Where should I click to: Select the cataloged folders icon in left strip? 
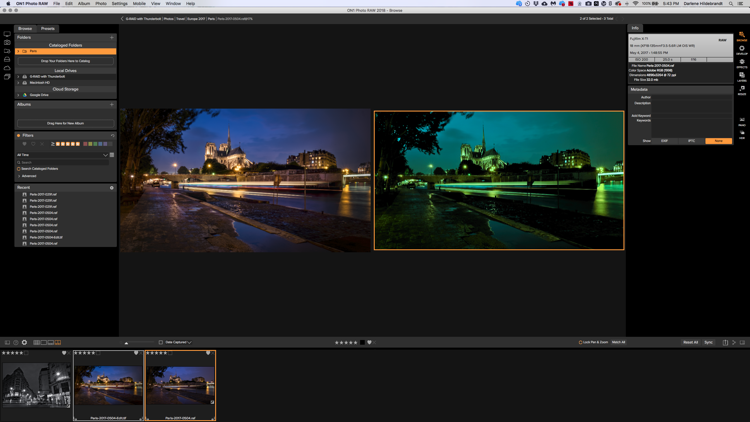point(7,51)
